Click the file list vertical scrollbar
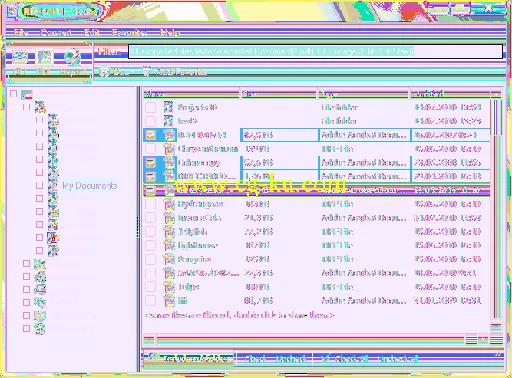The width and height of the screenshot is (512, 378). 496,210
